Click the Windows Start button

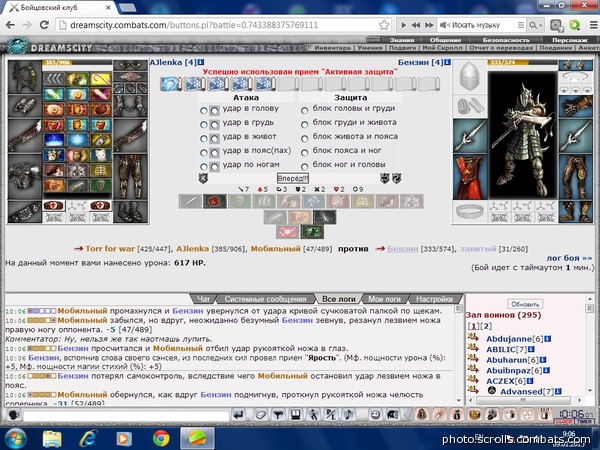[x=15, y=439]
